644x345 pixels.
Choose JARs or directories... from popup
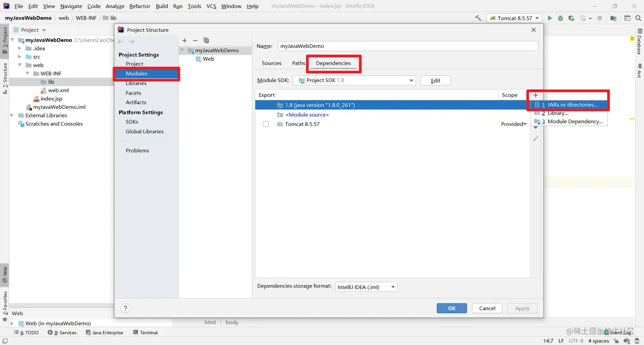pyautogui.click(x=569, y=105)
